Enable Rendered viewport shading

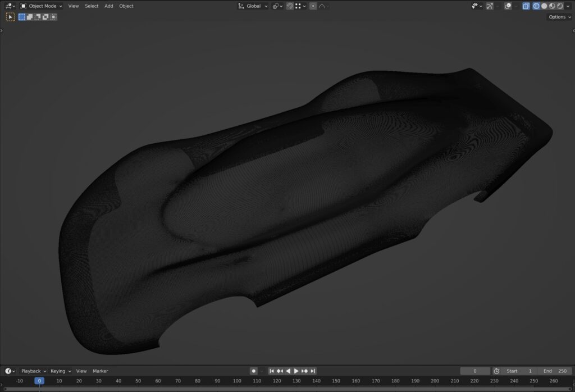click(560, 6)
